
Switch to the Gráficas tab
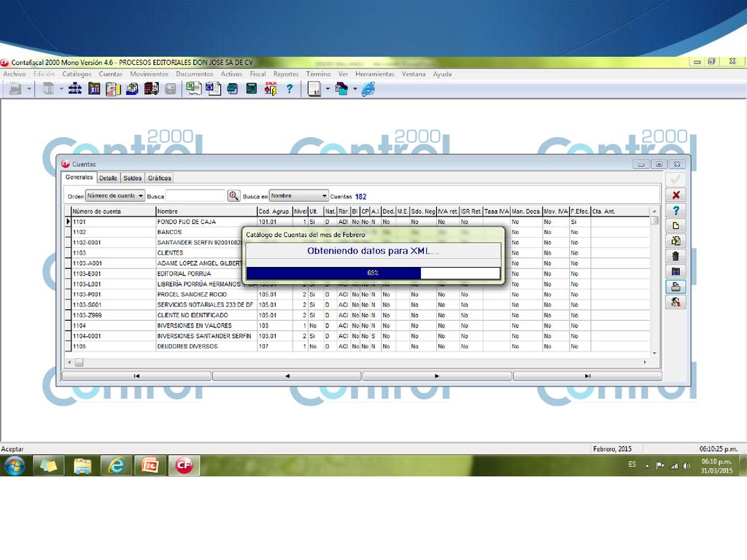159,178
